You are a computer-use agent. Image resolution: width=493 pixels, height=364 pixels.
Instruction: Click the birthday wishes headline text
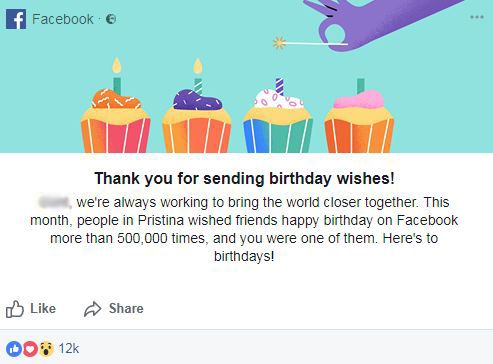click(245, 178)
